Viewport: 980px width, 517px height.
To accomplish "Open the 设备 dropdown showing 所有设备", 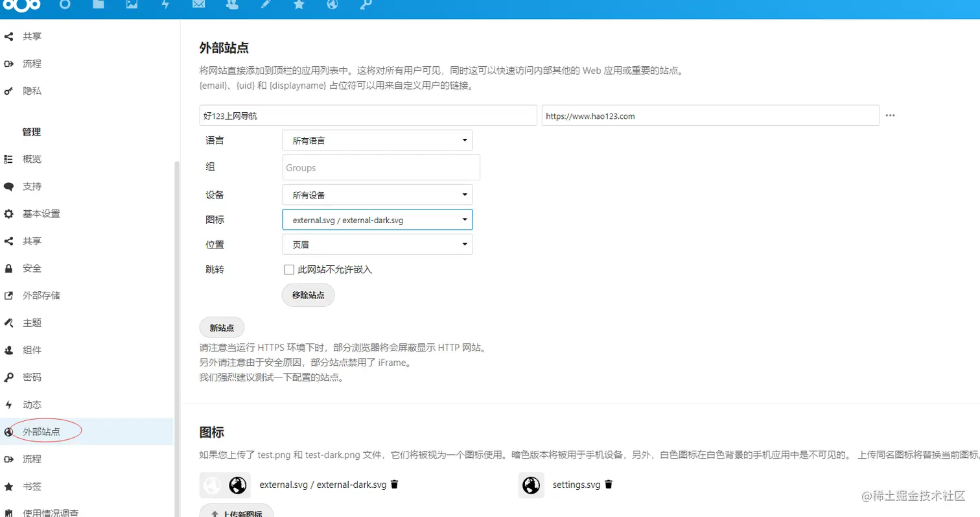I will [x=377, y=195].
